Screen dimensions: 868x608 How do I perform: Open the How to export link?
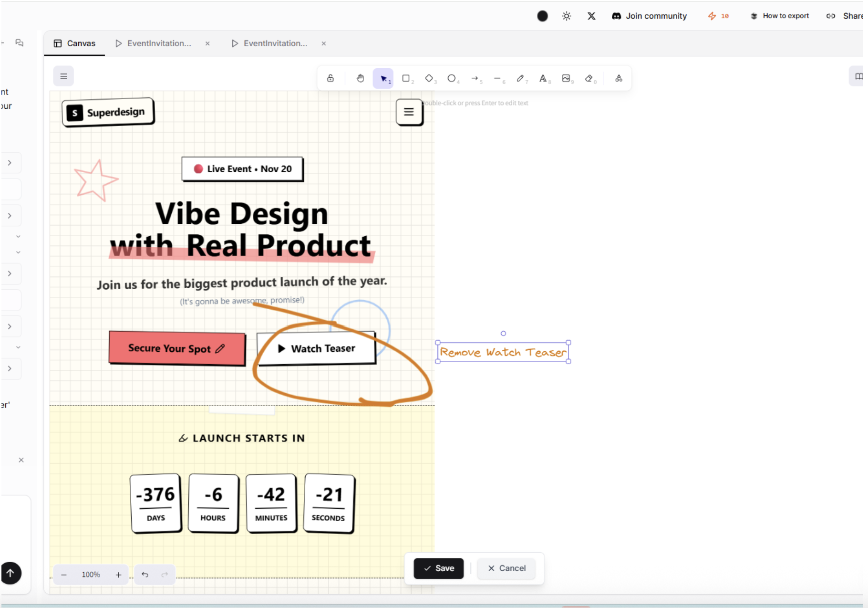(784, 16)
